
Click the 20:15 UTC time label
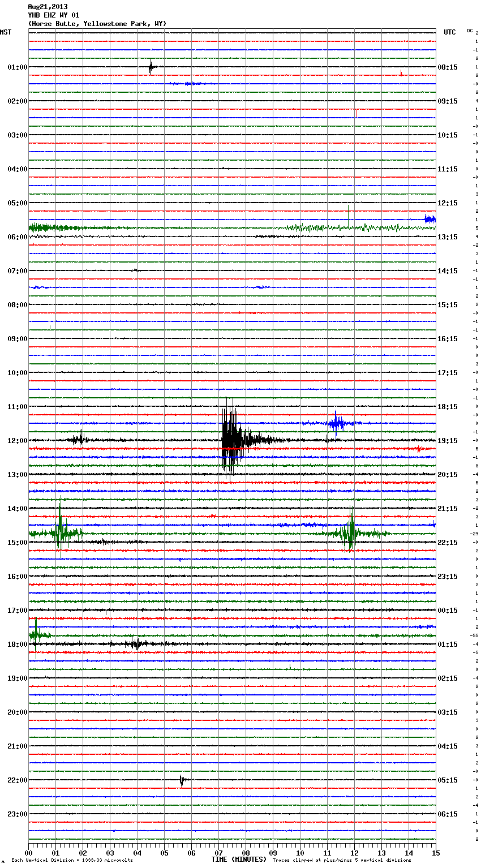click(x=448, y=475)
